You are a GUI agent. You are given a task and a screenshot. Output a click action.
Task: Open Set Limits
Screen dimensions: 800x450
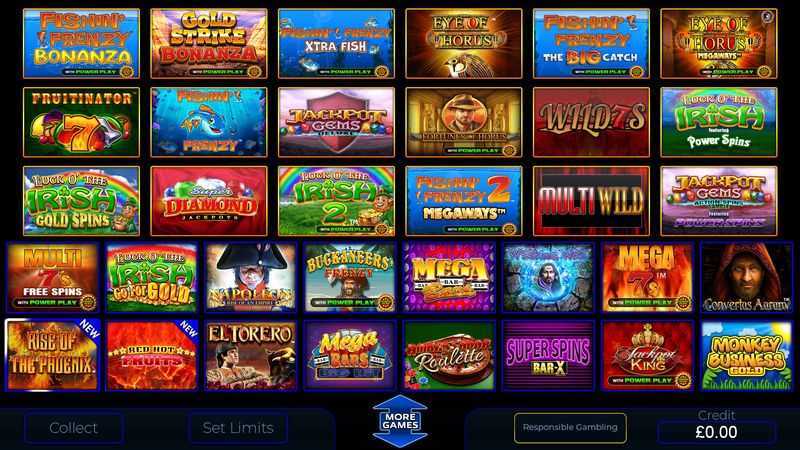[x=238, y=428]
